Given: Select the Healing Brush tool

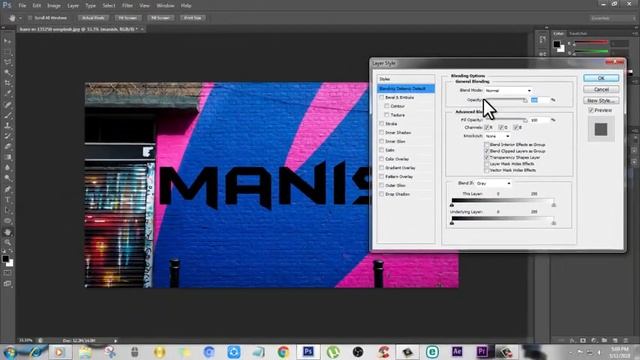Looking at the screenshot, I should [x=7, y=104].
